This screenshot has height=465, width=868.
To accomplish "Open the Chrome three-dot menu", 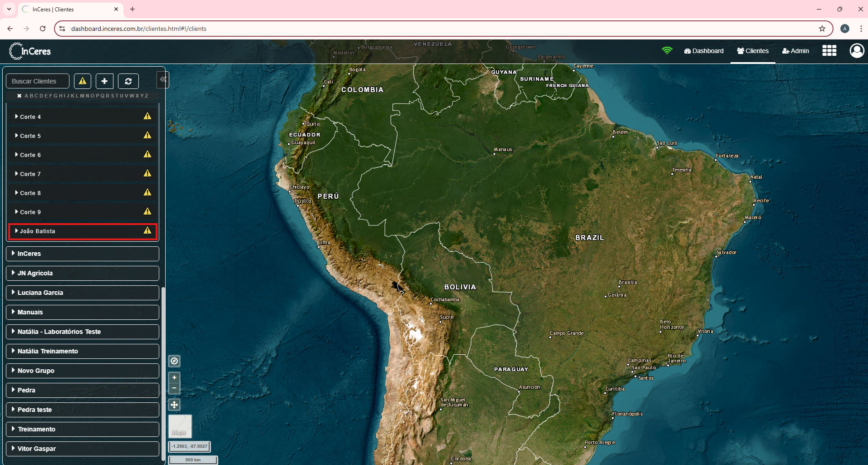I will pyautogui.click(x=861, y=29).
